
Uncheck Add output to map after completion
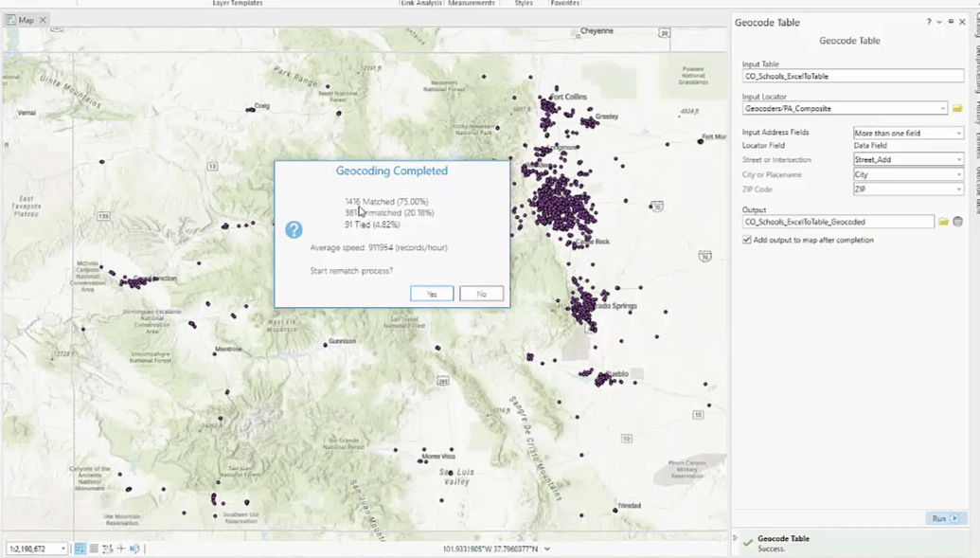747,239
